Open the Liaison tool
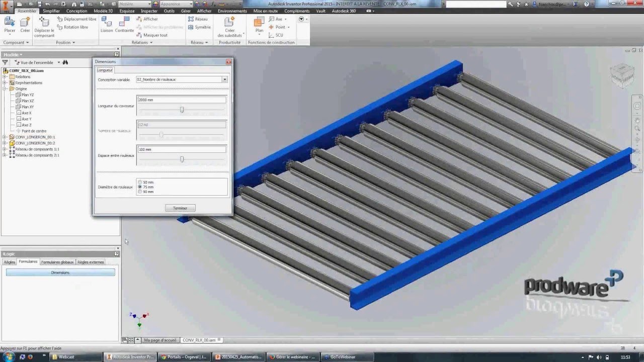 [107, 25]
